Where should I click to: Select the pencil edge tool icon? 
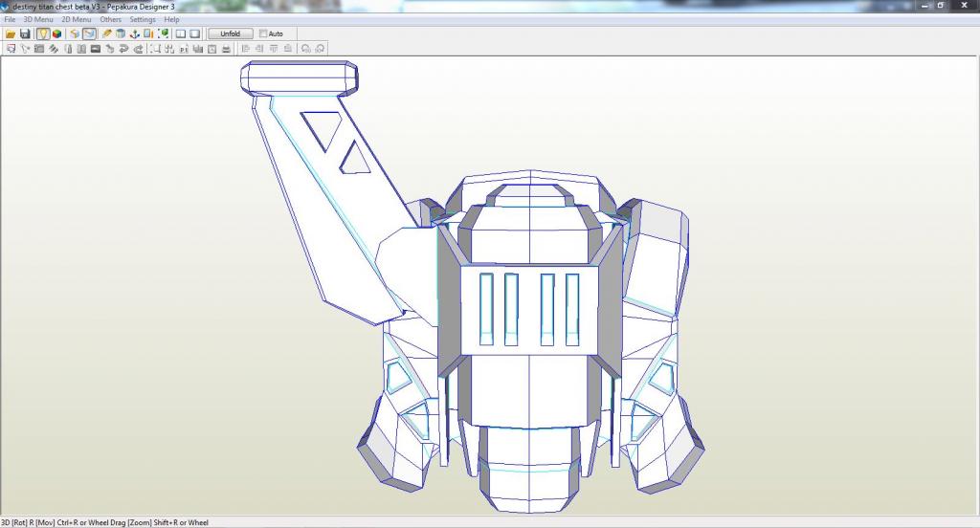pyautogui.click(x=107, y=33)
